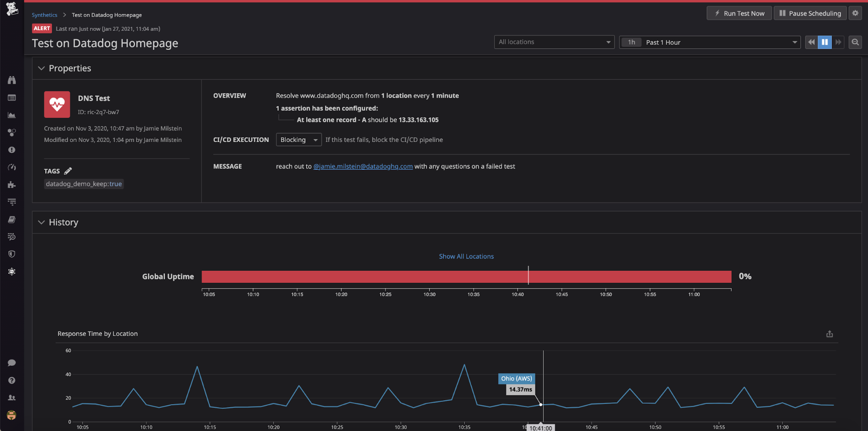
Task: Open the All locations dropdown
Action: (x=554, y=42)
